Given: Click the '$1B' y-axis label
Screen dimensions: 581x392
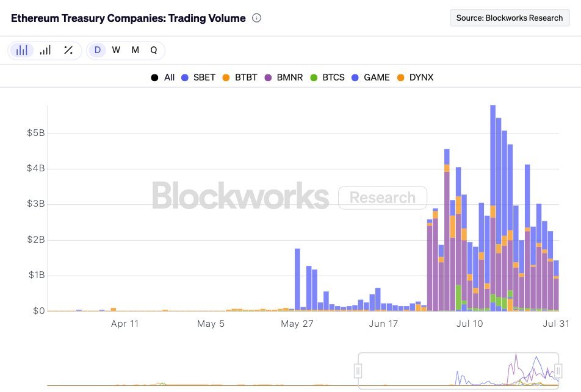Looking at the screenshot, I should click(37, 275).
